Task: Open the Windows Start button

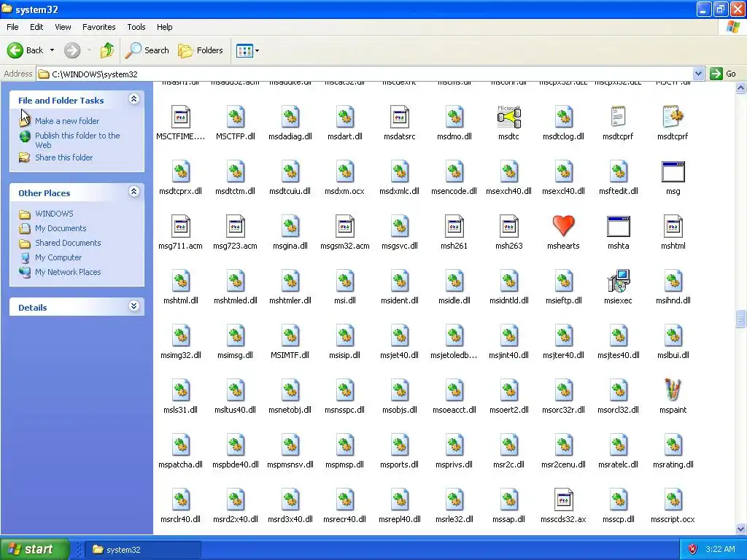Action: click(x=34, y=549)
